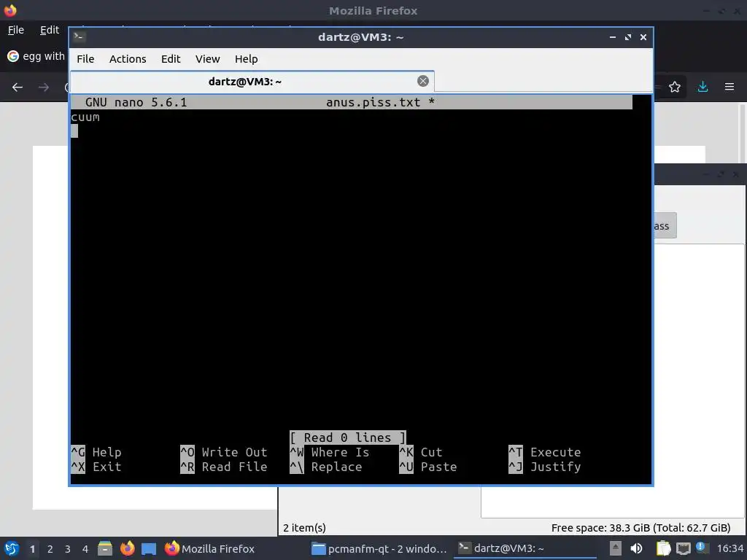Screen dimensions: 747x560
Task: Click the terminal icon in title bar
Action: [x=79, y=36]
